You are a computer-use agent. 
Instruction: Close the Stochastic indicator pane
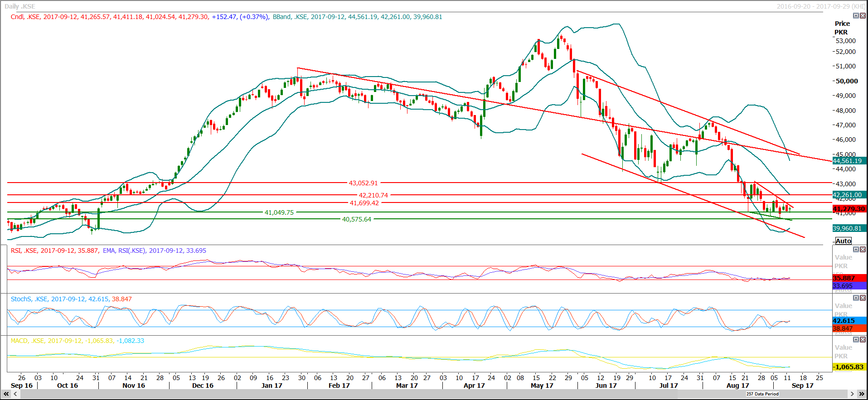point(863,298)
